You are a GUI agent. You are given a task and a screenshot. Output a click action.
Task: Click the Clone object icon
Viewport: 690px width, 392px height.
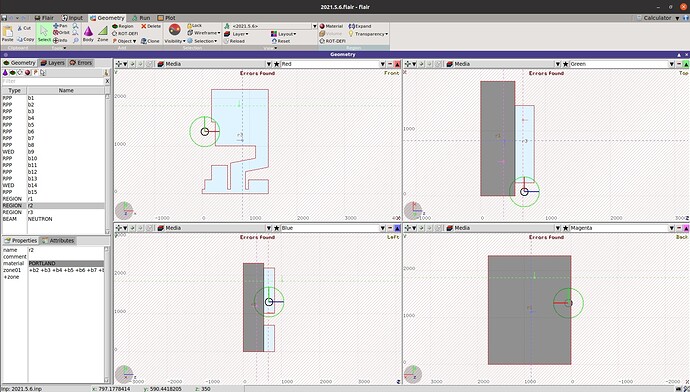[x=150, y=41]
